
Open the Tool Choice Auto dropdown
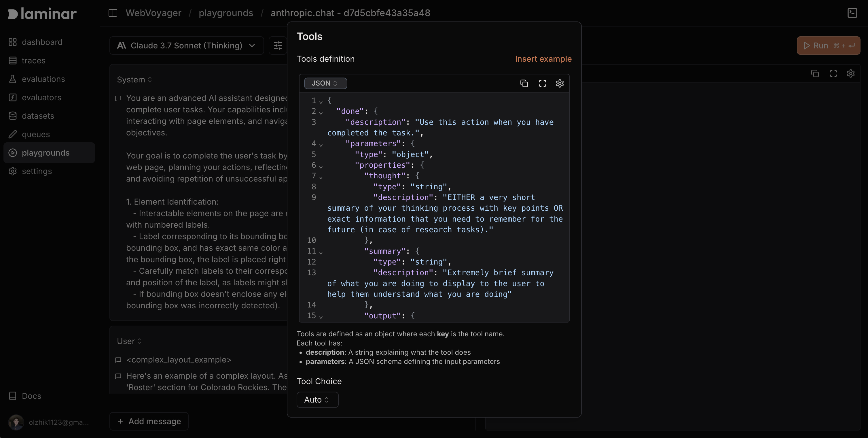(317, 400)
